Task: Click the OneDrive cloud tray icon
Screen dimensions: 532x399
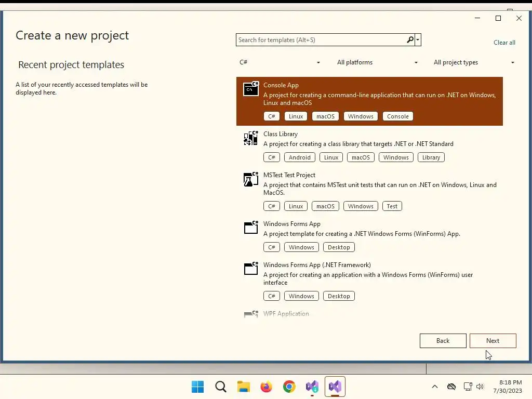Action: tap(451, 387)
